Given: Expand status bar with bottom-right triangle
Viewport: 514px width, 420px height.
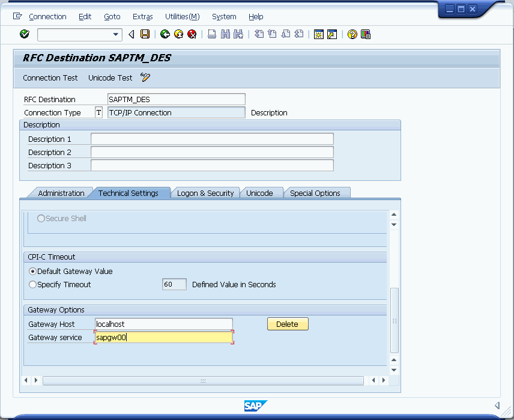Looking at the screenshot, I should pos(497,406).
